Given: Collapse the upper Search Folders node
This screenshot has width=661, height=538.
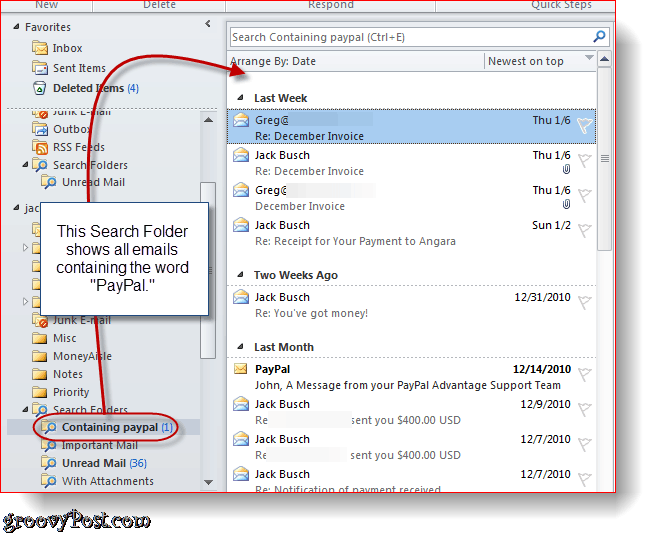Looking at the screenshot, I should point(25,165).
